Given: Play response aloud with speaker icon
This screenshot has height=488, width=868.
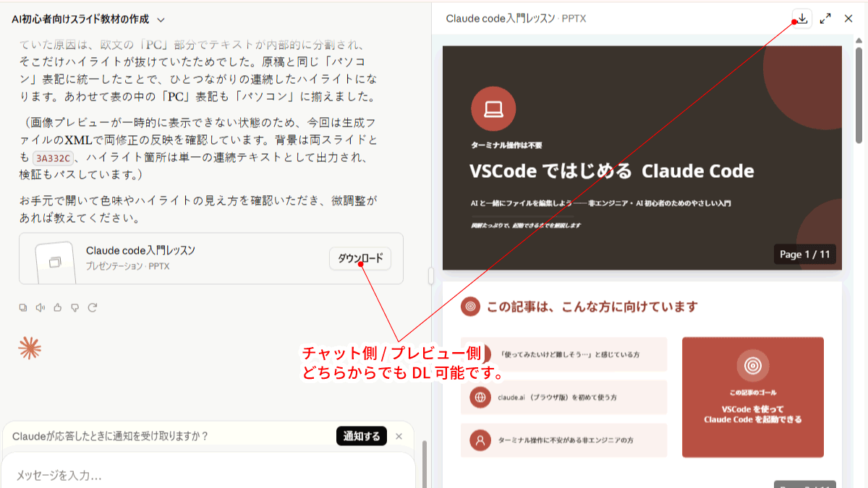Looking at the screenshot, I should [41, 308].
